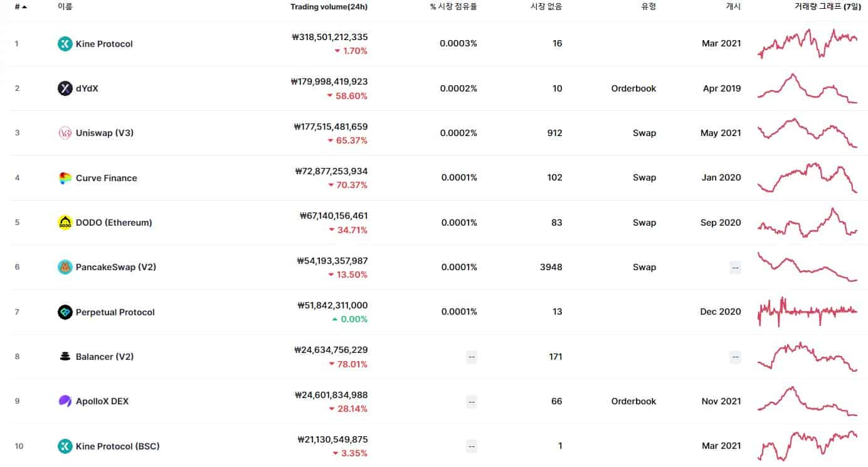Click Balancer (V2) 7-day volume graph
The width and height of the screenshot is (868, 467).
pos(808,356)
